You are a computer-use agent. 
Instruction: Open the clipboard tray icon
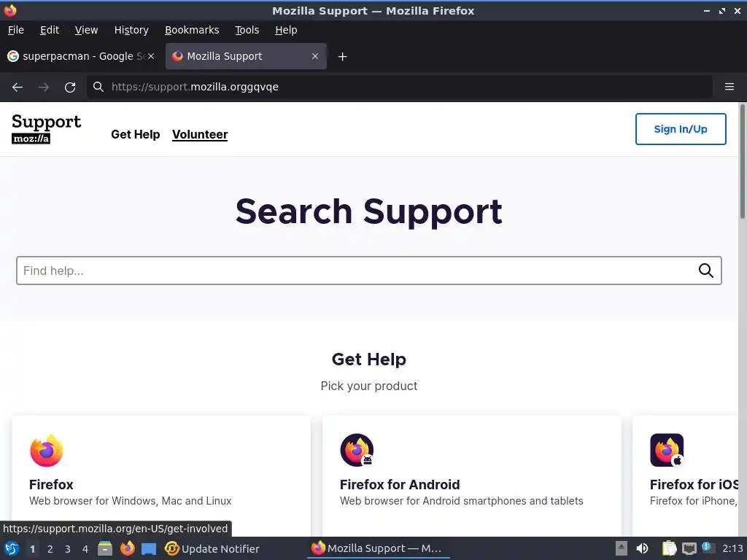pos(669,548)
